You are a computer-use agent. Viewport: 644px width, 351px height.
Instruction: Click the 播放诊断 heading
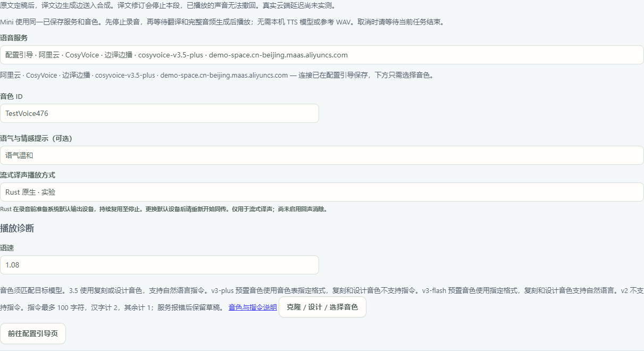point(17,228)
